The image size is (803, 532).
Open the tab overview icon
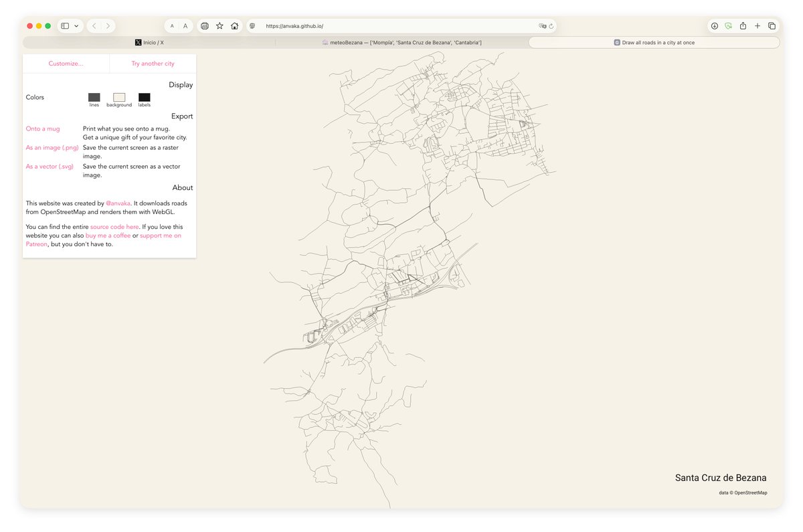click(x=773, y=25)
